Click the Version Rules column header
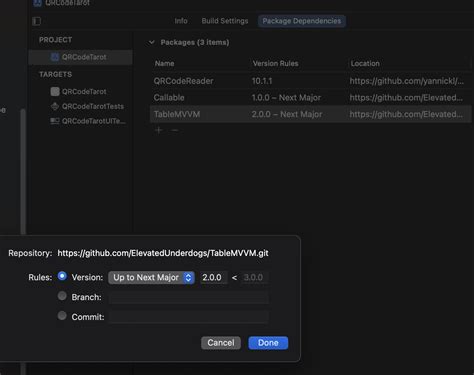 (x=275, y=63)
